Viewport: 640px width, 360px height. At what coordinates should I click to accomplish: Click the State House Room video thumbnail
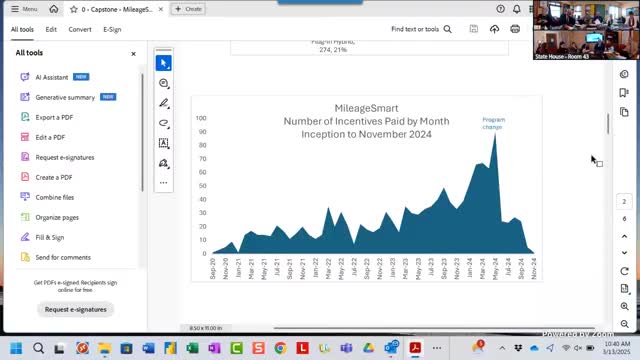pos(586,30)
